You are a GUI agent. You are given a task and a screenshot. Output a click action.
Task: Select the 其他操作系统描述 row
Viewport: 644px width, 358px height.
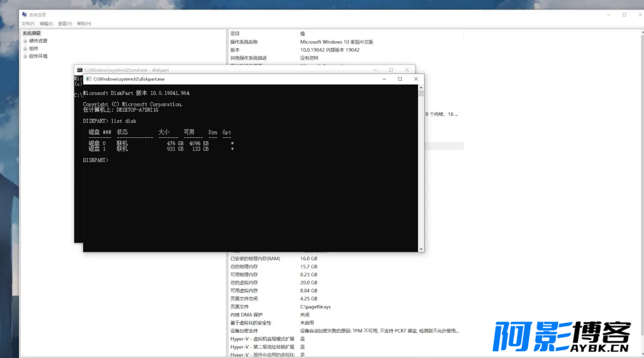click(x=346, y=58)
